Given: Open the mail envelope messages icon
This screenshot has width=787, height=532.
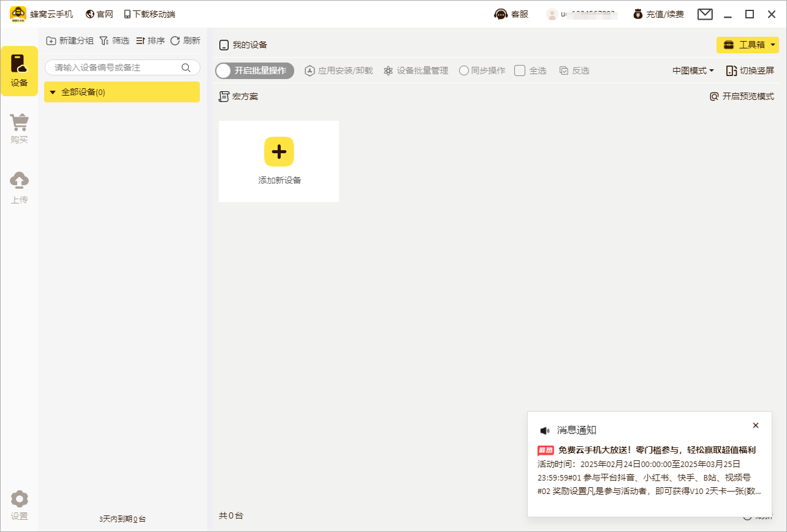Looking at the screenshot, I should 705,14.
